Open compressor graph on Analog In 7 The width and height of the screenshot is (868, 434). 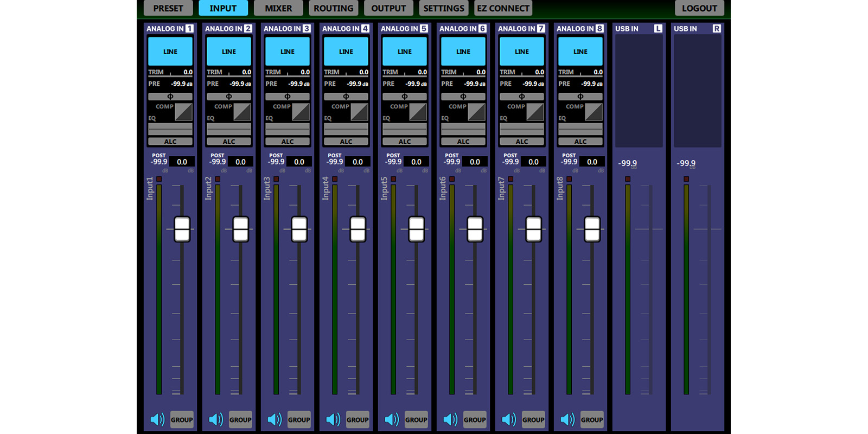tap(535, 112)
